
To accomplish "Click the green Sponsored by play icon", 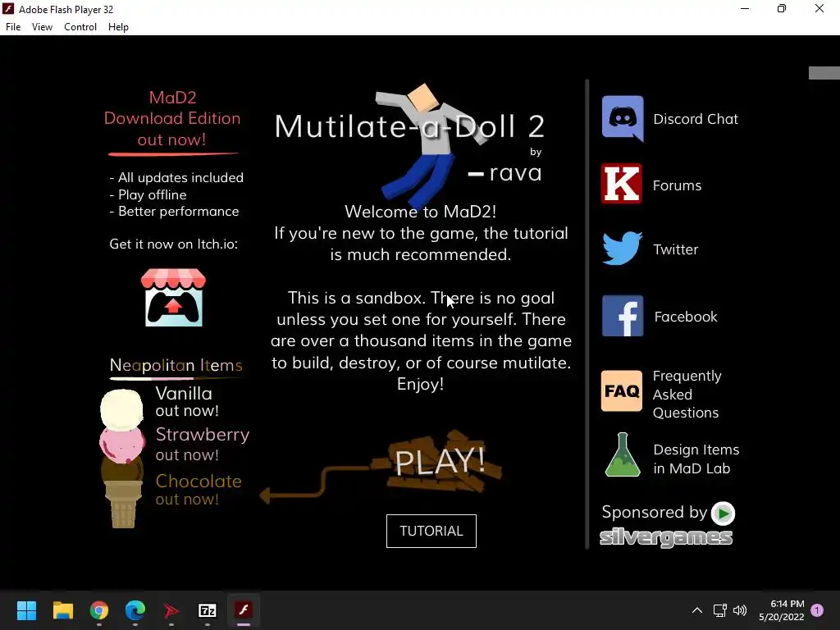I will (x=724, y=514).
